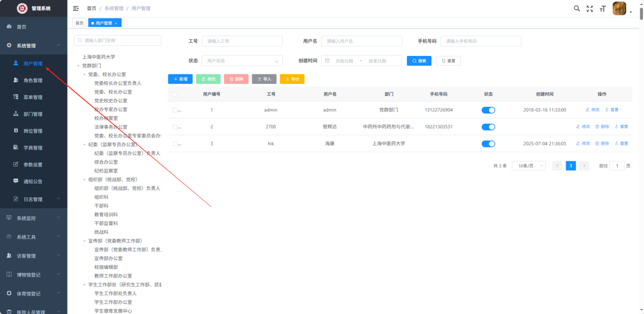644x314 pixels.
Task: Collapse the 组织部 (统战部、党校) tree node
Action: (84, 180)
